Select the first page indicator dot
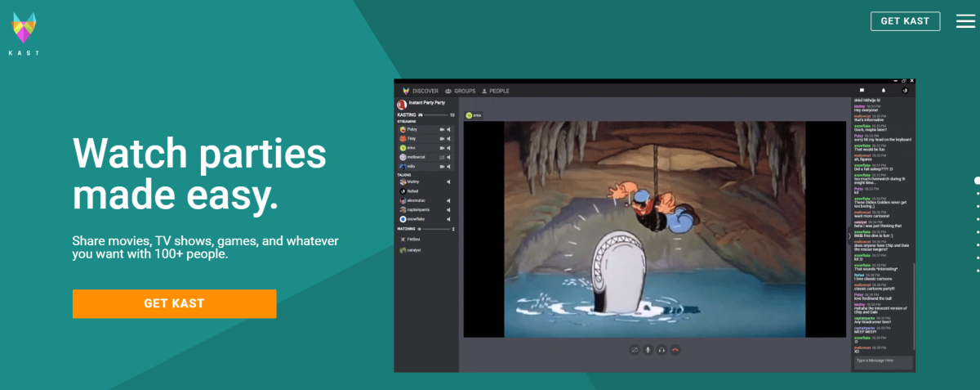Screen dimensions: 980x390 pyautogui.click(x=977, y=181)
